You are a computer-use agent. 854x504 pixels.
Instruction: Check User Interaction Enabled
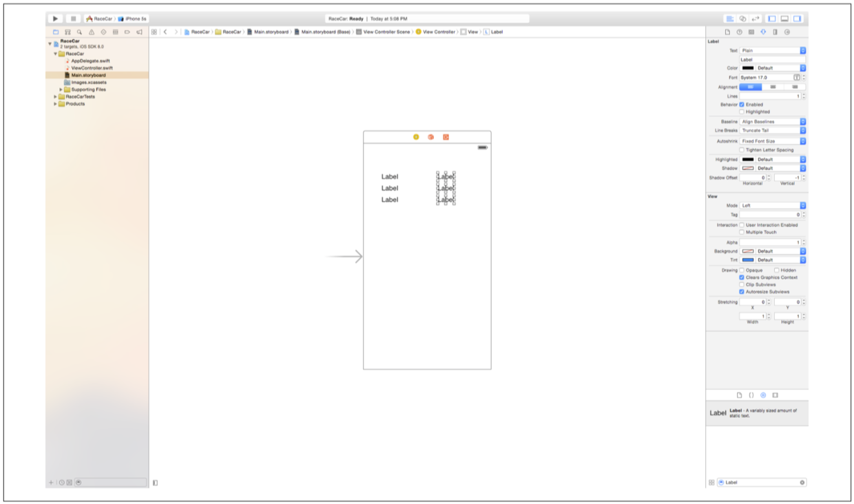click(x=742, y=225)
